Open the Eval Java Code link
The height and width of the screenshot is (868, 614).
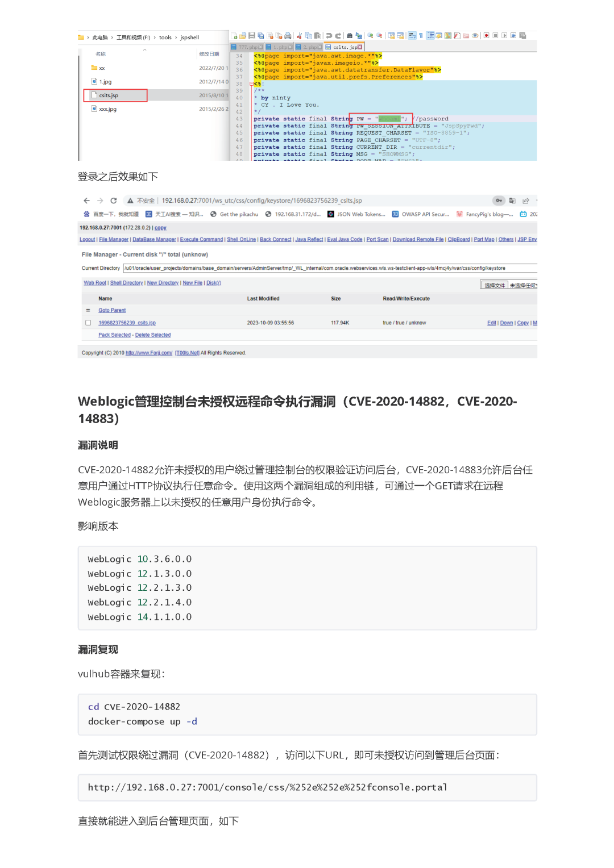[x=345, y=240]
